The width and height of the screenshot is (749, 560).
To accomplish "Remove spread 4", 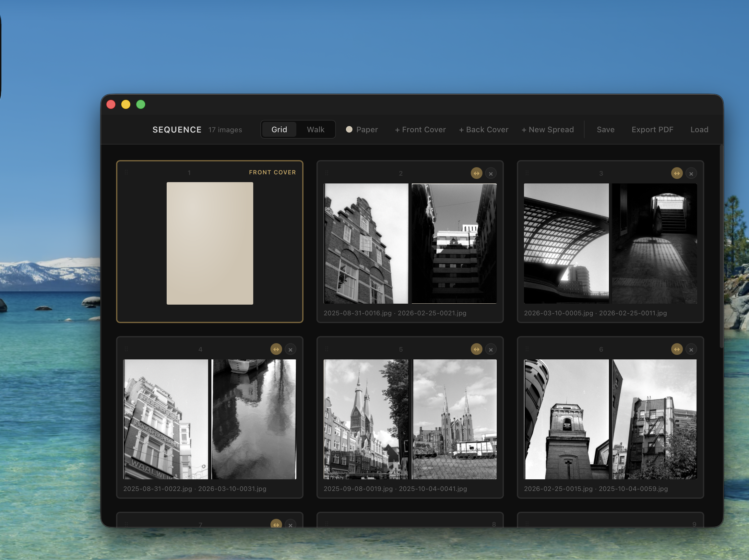I will point(291,349).
